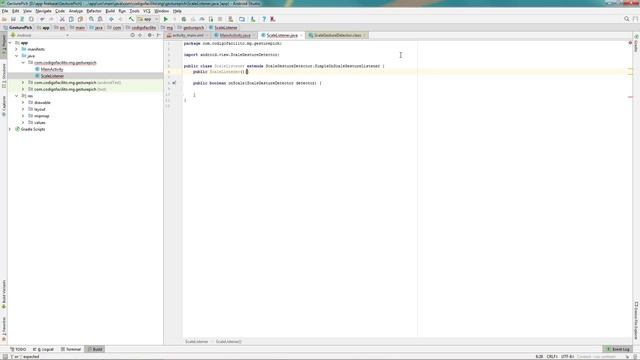
Task: Open the TODO tool window
Action: (x=18, y=349)
